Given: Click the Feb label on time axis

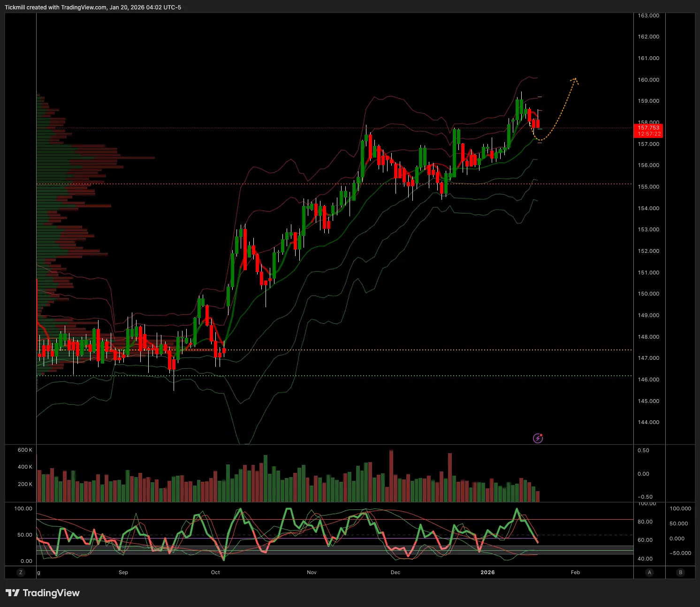Looking at the screenshot, I should 575,572.
